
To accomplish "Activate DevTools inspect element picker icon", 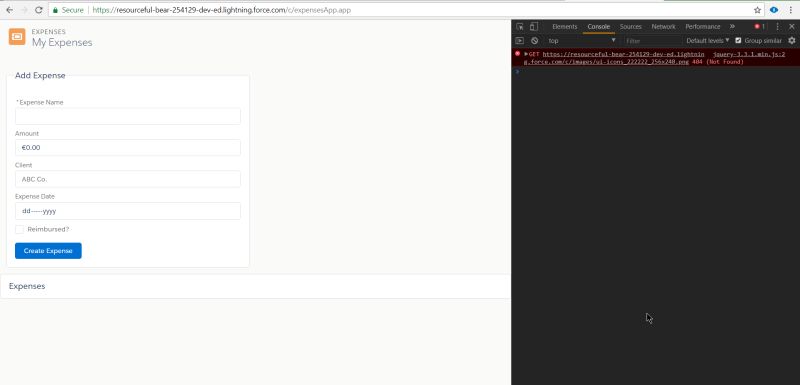I will [520, 27].
